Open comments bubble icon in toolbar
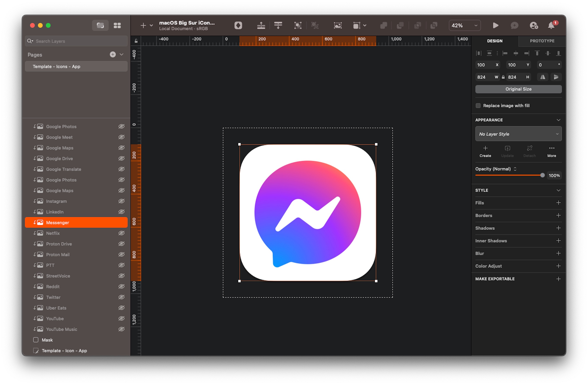The image size is (588, 385). tap(514, 25)
